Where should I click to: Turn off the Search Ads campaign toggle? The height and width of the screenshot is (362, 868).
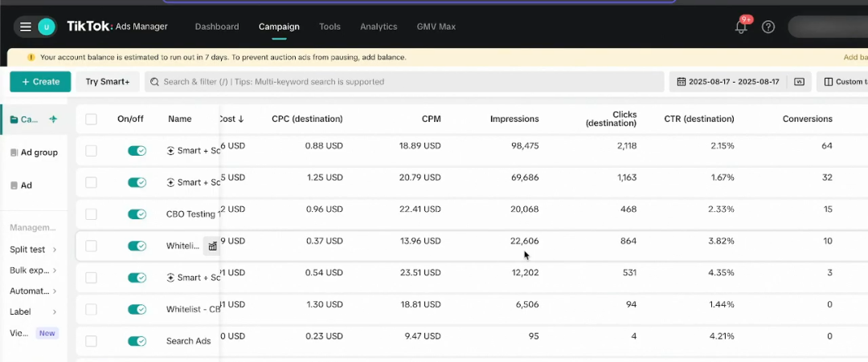coord(137,341)
